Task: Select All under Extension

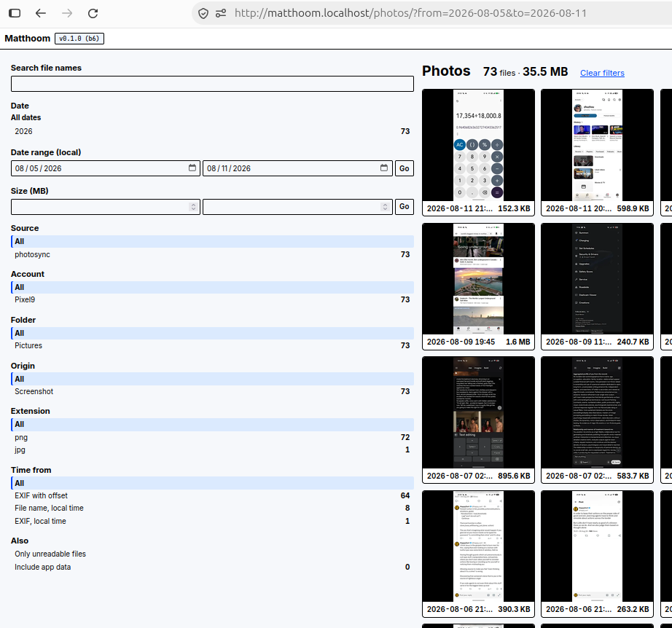Action: click(212, 425)
